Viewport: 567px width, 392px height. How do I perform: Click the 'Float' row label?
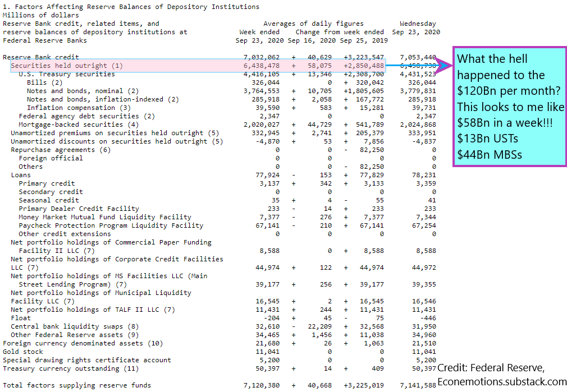click(21, 318)
